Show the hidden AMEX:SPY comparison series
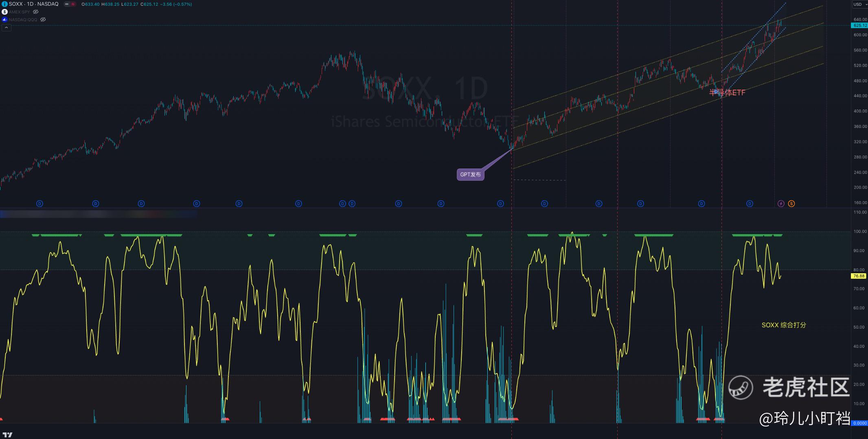868x439 pixels. [x=35, y=12]
